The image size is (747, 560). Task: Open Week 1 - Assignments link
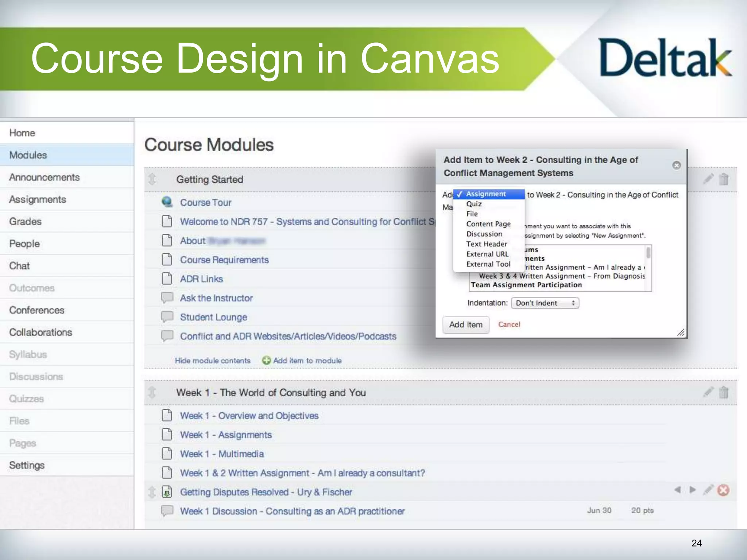pyautogui.click(x=226, y=435)
